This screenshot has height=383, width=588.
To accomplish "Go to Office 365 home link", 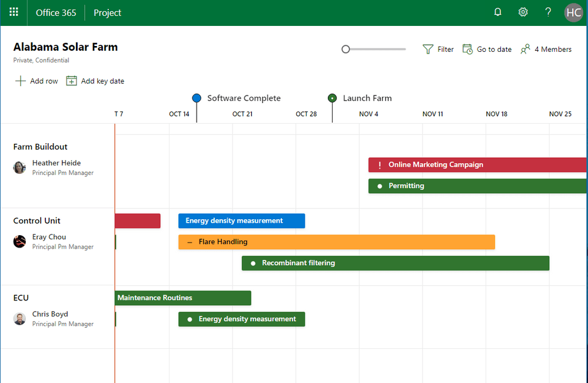I will (x=56, y=12).
